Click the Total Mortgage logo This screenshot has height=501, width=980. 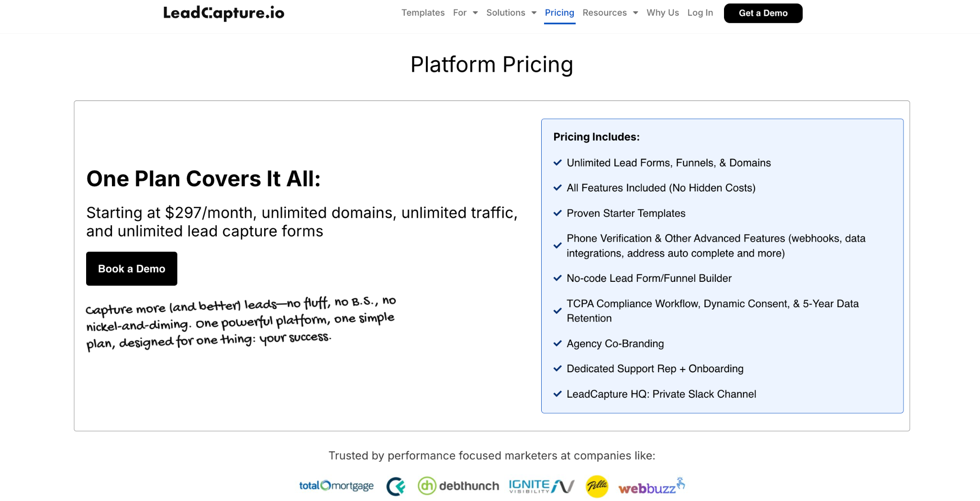pos(336,486)
